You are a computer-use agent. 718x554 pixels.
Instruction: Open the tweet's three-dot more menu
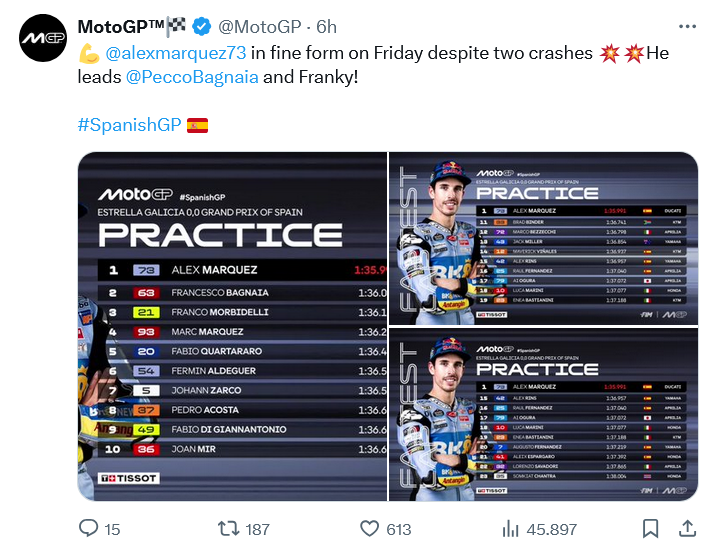click(x=687, y=25)
